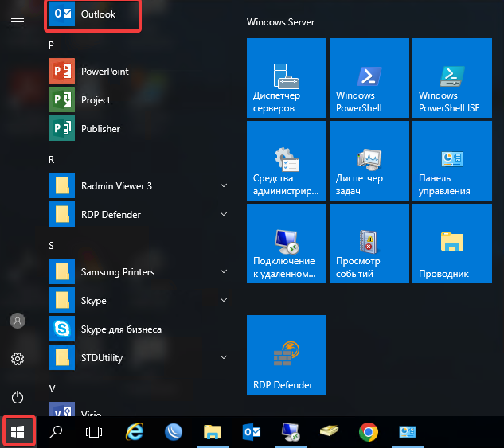Jump to letter R section header

[x=52, y=160]
